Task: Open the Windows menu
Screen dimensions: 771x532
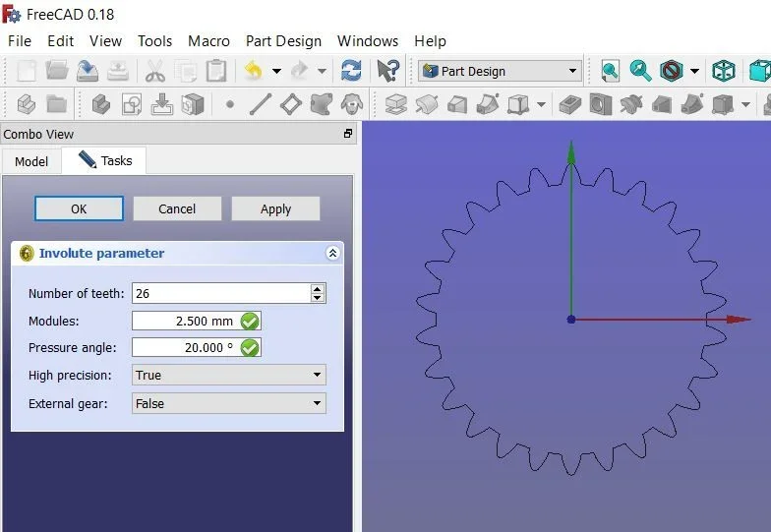Action: point(368,41)
